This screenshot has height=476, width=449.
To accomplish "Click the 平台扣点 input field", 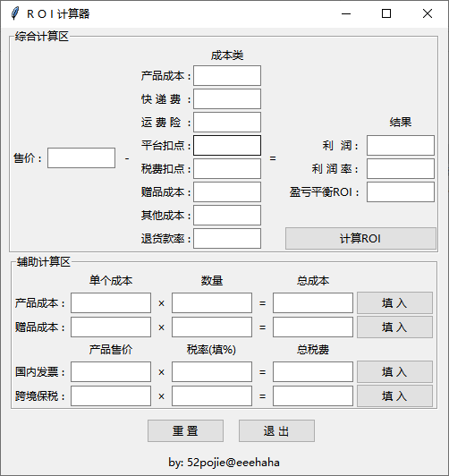I will click(x=227, y=146).
